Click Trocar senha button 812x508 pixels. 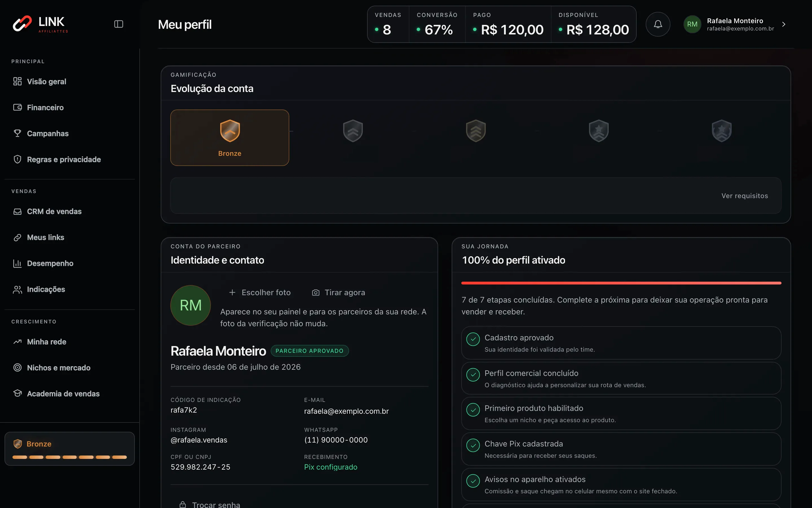tap(210, 504)
